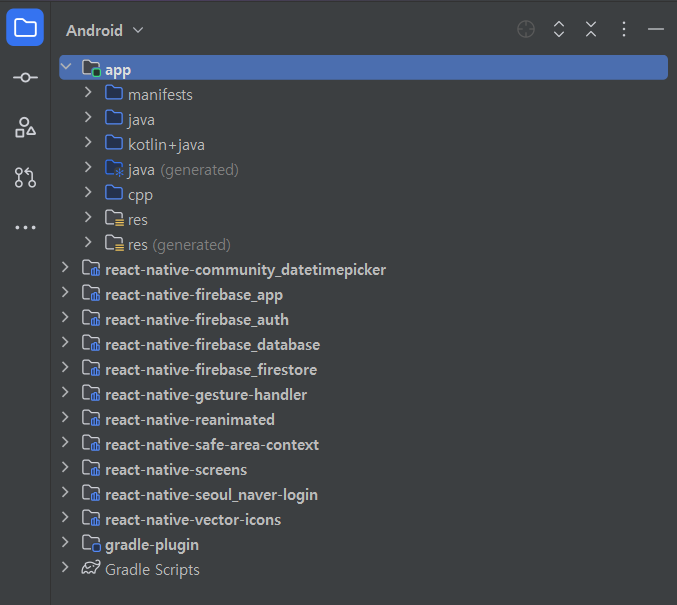Click the Gradle Scripts elephant icon
Screen dimensions: 677x605
coord(91,567)
